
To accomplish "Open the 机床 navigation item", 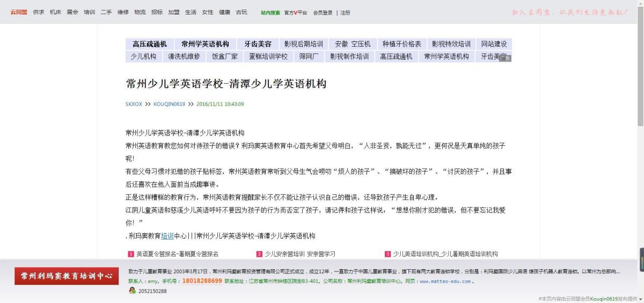I will click(55, 12).
